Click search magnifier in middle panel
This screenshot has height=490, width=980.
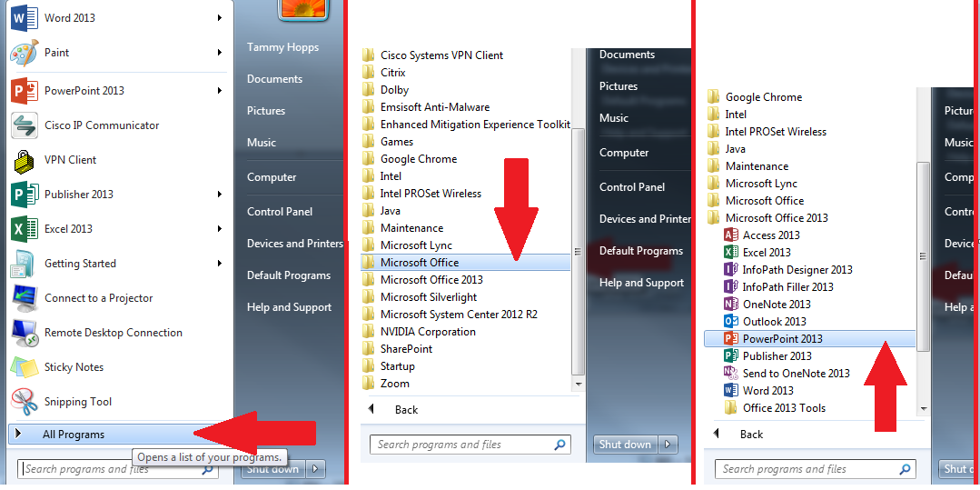click(559, 445)
